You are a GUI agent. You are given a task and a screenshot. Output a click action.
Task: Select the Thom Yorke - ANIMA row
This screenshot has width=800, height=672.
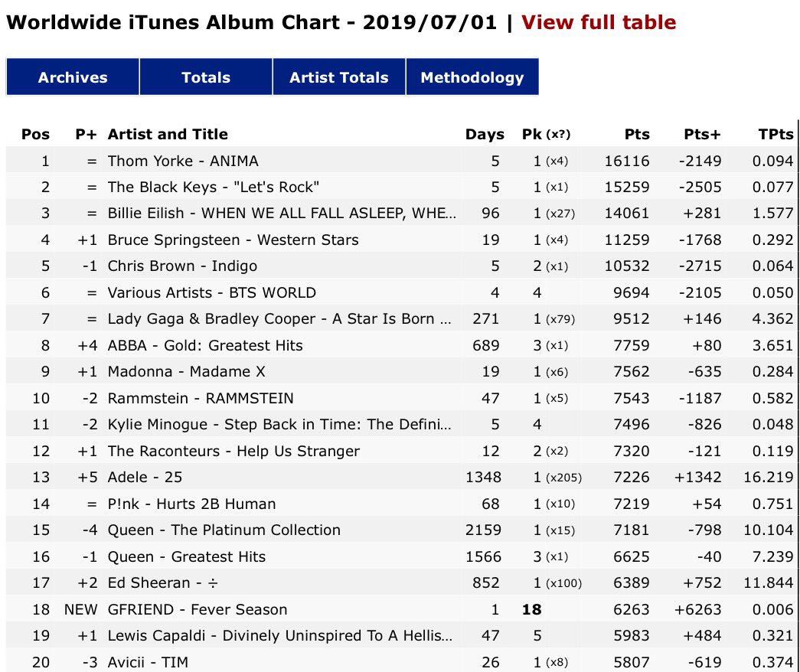[x=401, y=161]
